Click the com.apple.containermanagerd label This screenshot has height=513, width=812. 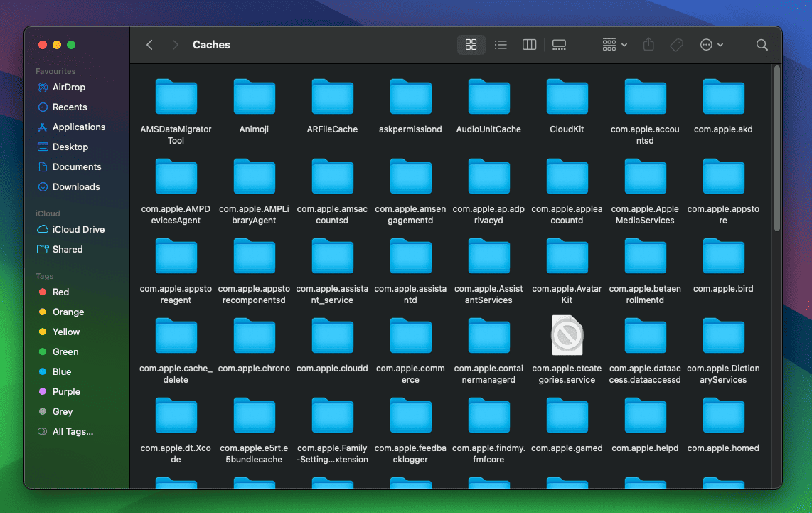pos(489,374)
